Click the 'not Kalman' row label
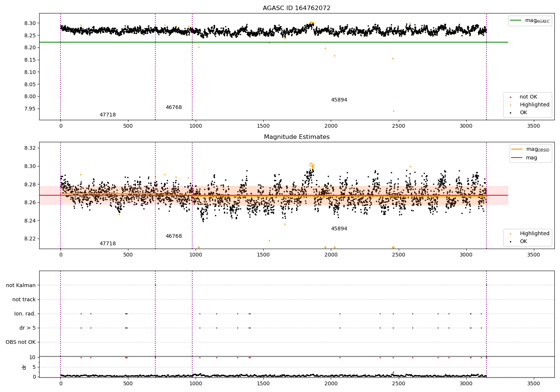 [21, 285]
